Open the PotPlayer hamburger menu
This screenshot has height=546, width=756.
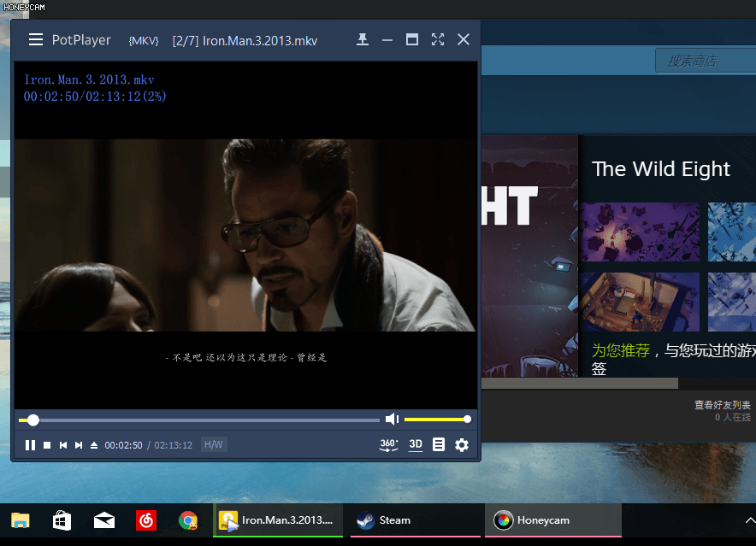(x=36, y=39)
